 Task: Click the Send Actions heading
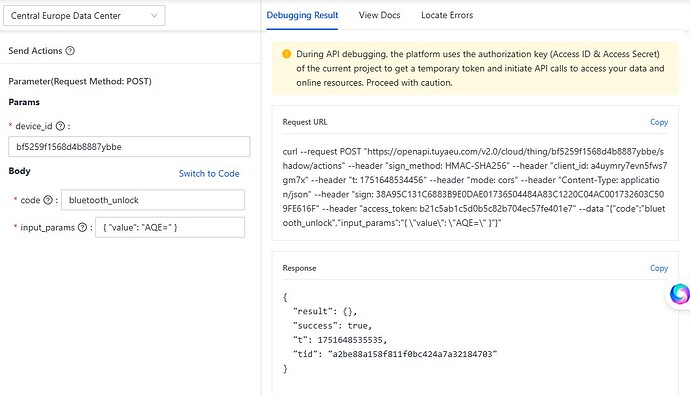point(35,51)
